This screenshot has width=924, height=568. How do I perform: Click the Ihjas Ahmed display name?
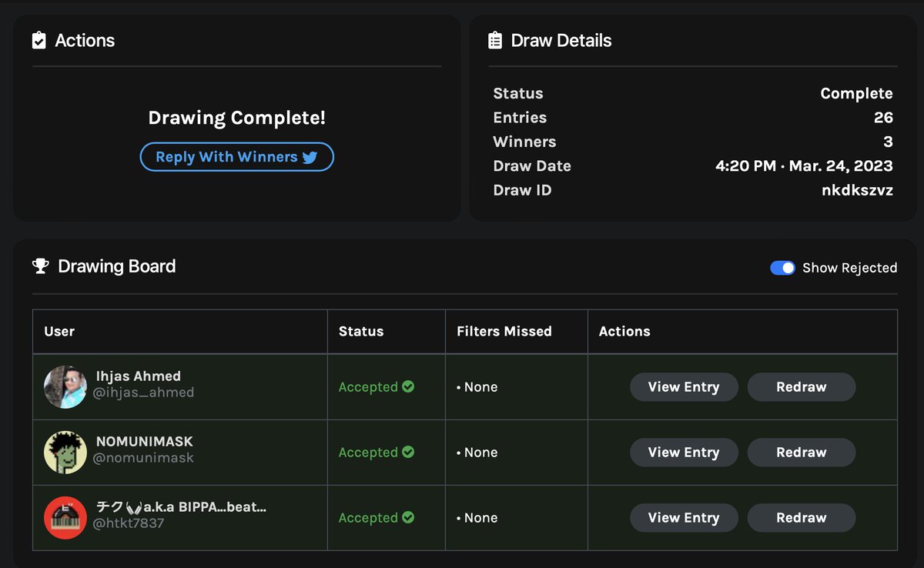pyautogui.click(x=139, y=376)
